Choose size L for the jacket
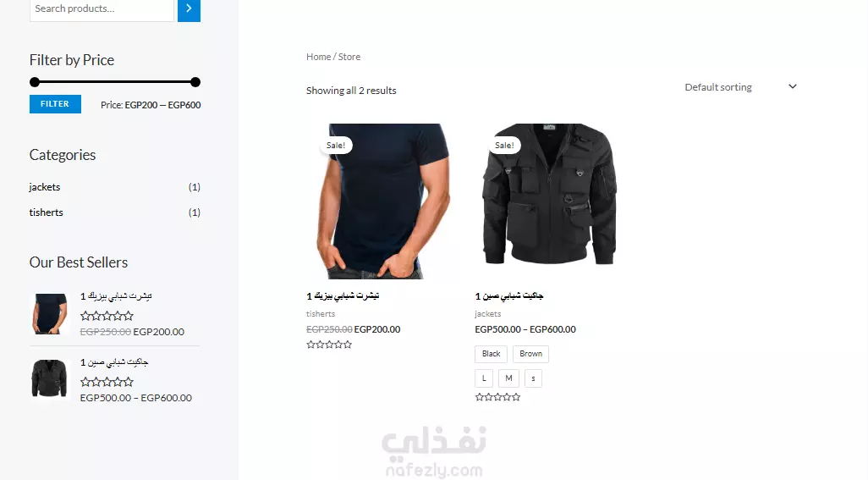Image resolution: width=868 pixels, height=480 pixels. pos(484,378)
